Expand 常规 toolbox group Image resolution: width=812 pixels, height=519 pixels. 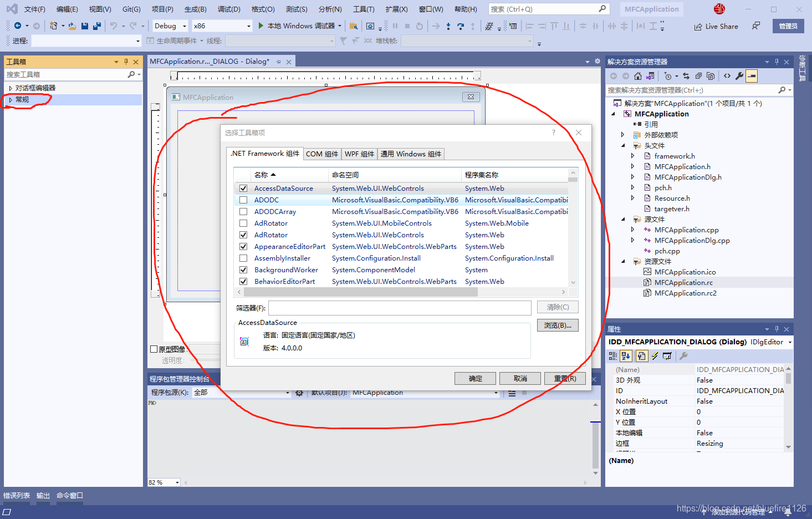(11, 100)
